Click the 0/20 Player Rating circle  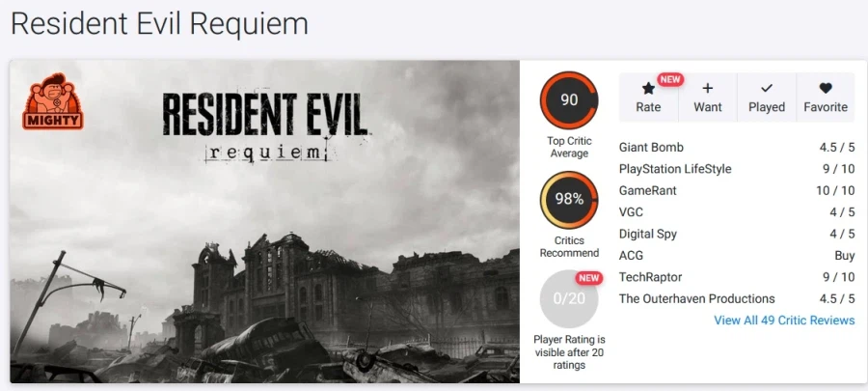[569, 299]
